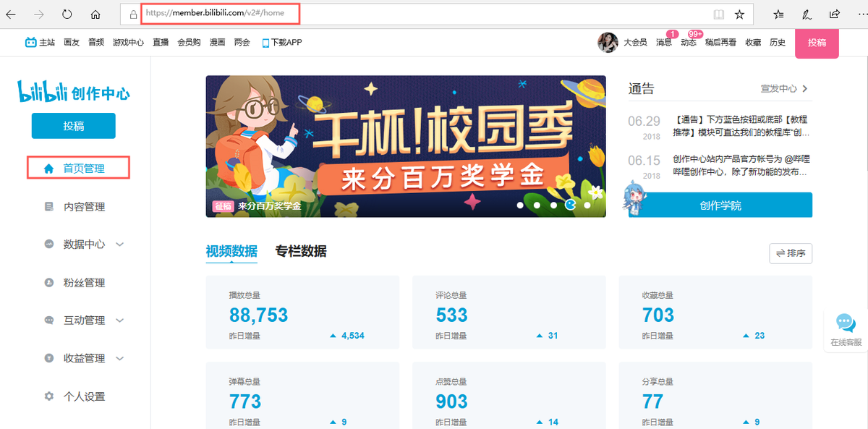This screenshot has height=429, width=868.
Task: Open 消息 notifications
Action: [663, 43]
